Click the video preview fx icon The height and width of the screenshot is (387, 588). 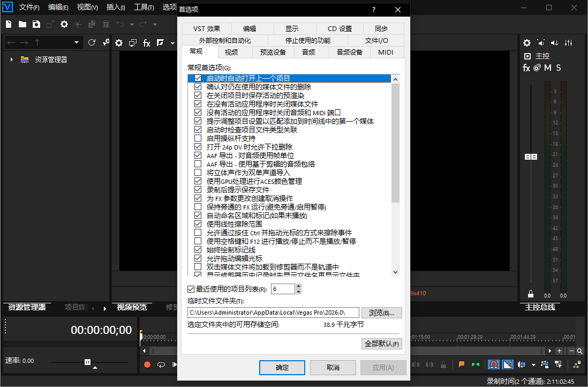[x=146, y=43]
